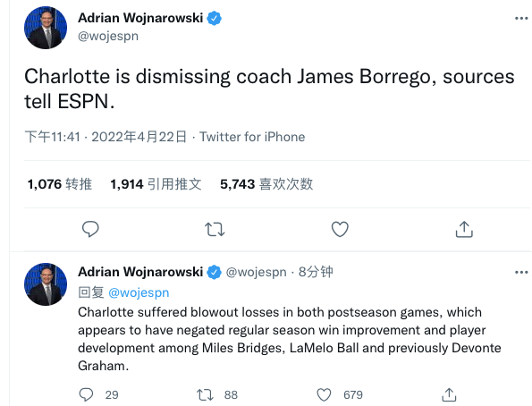This screenshot has height=406, width=532.
Task: Open the more options menu on main tweet
Action: pos(521,18)
